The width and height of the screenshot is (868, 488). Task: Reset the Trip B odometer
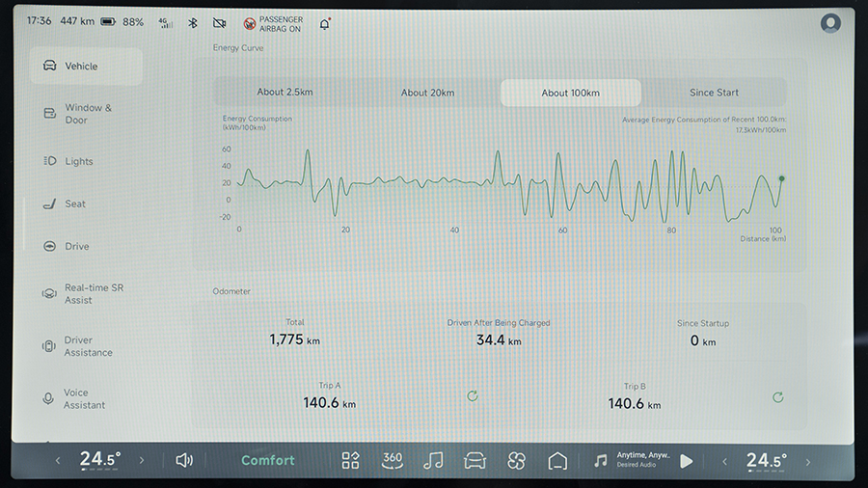pos(777,396)
